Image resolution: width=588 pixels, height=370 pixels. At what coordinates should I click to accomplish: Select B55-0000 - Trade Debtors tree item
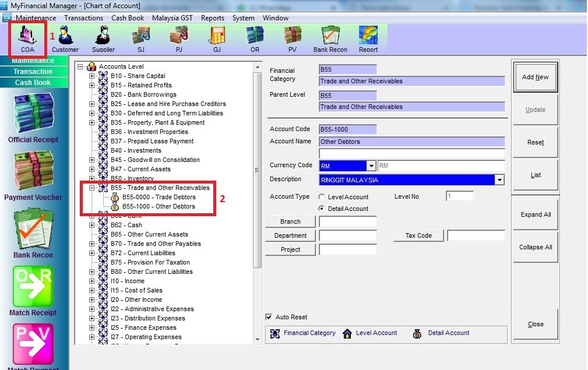pyautogui.click(x=159, y=197)
